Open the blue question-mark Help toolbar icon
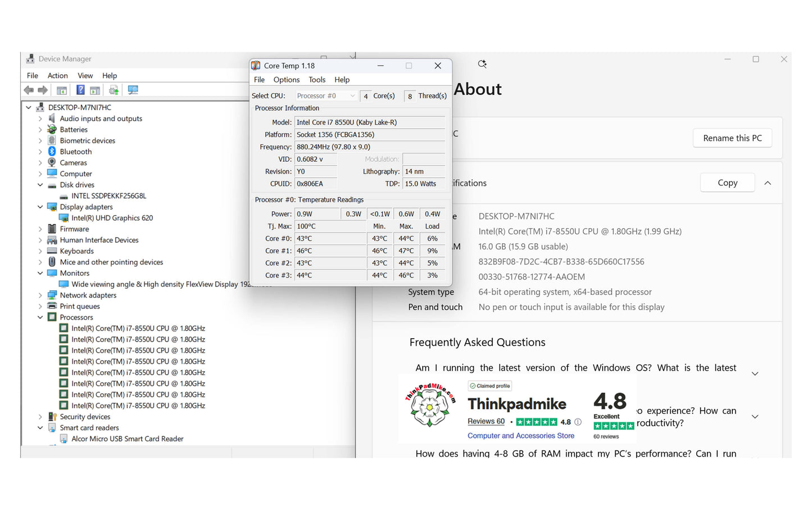 (x=80, y=90)
